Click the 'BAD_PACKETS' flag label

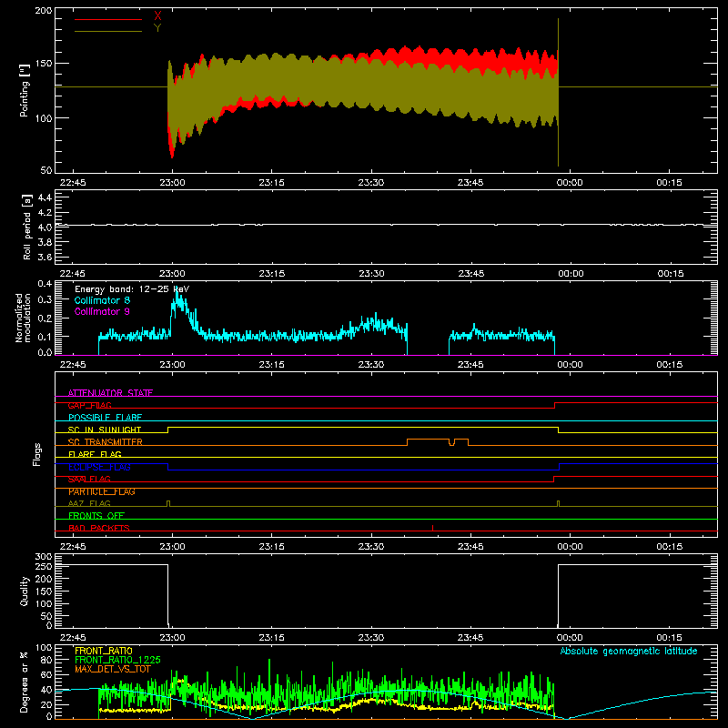click(99, 528)
